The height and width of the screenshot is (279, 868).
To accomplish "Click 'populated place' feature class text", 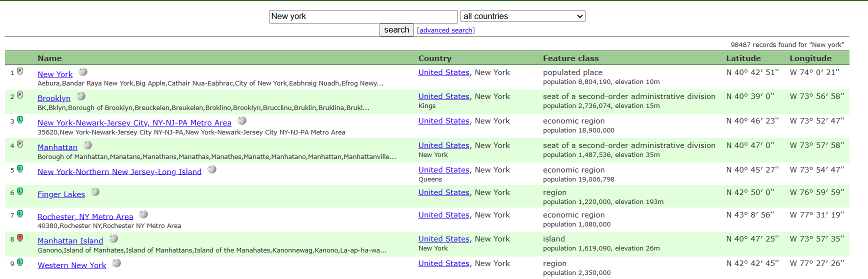I will (x=573, y=72).
